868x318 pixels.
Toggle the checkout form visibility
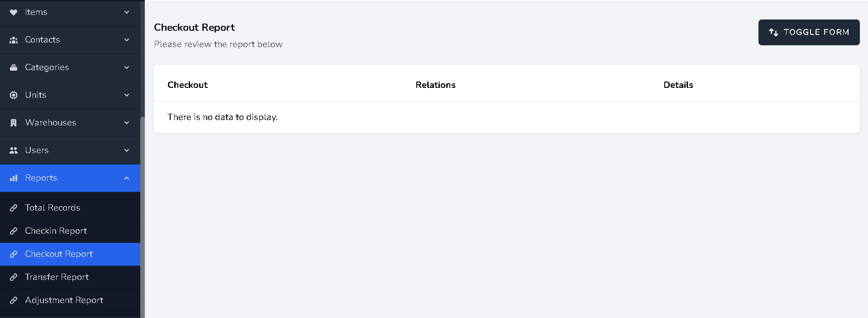808,32
